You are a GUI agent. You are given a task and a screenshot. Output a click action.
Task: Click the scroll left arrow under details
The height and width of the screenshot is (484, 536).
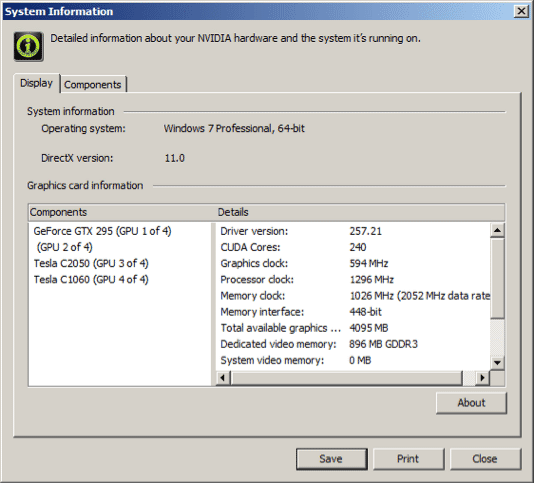[224, 379]
